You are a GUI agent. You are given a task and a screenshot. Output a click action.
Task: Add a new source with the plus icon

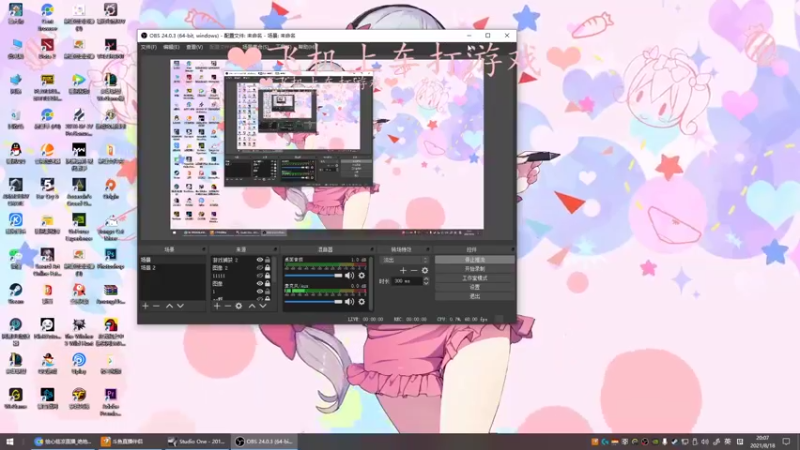click(x=217, y=306)
